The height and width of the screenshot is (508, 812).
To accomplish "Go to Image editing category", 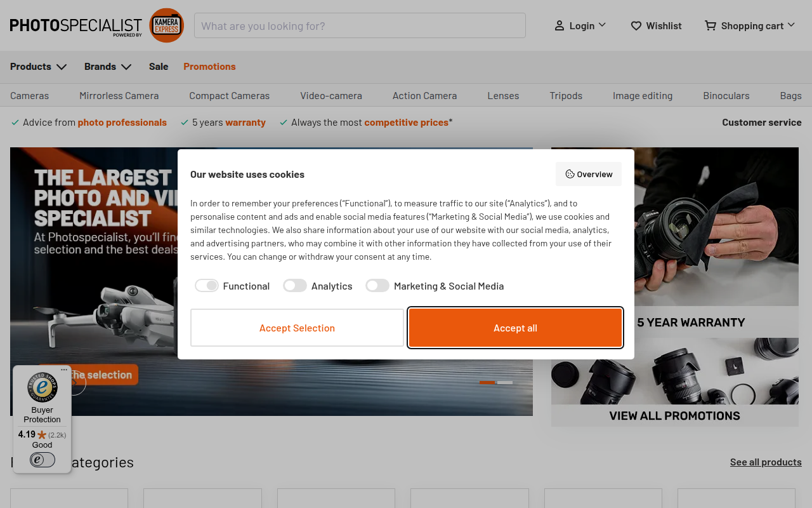I will tap(643, 96).
